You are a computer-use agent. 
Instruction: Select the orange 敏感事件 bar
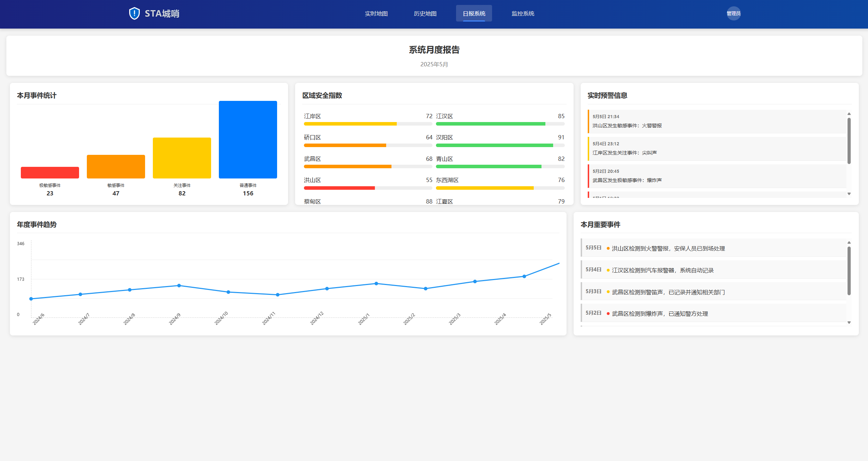pyautogui.click(x=116, y=166)
